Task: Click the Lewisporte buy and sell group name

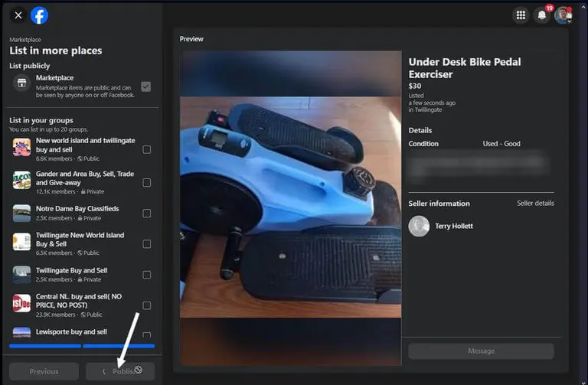Action: 71,331
